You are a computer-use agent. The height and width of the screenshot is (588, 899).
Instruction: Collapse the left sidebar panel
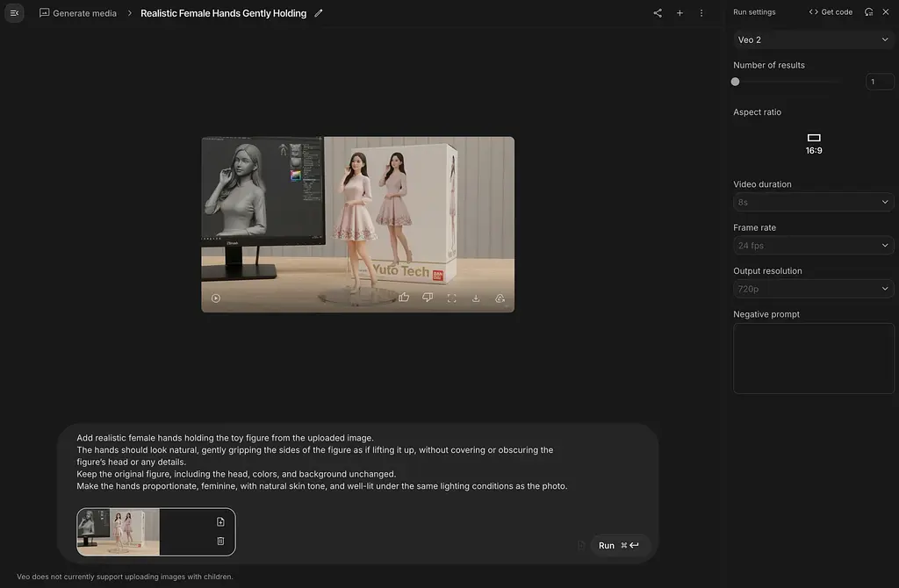(14, 12)
